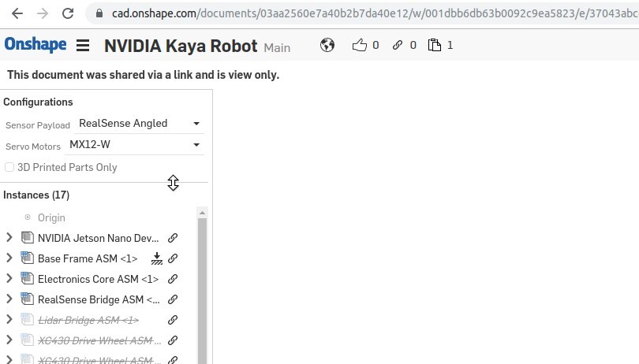Image resolution: width=639 pixels, height=364 pixels.
Task: Expand the Electronics Core ASM tree item
Action: pos(9,279)
